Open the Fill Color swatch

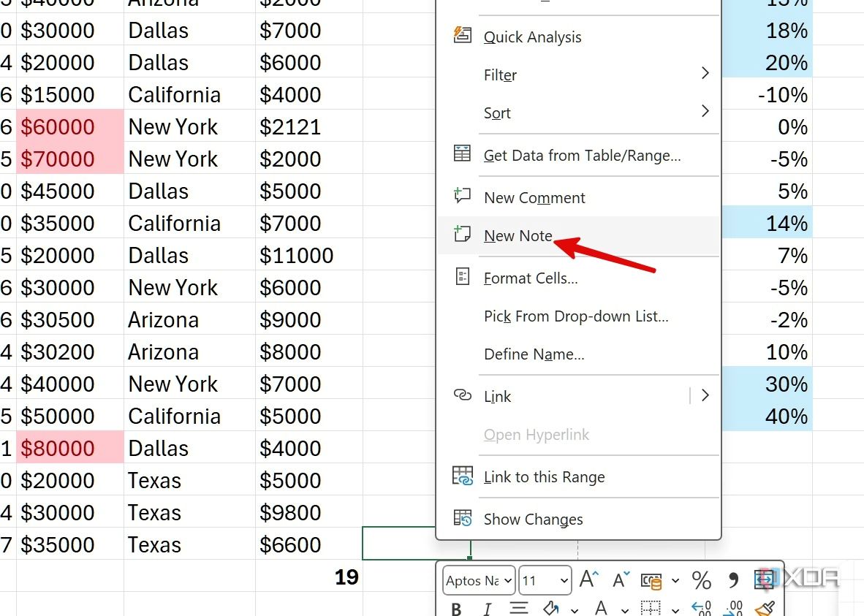[550, 607]
